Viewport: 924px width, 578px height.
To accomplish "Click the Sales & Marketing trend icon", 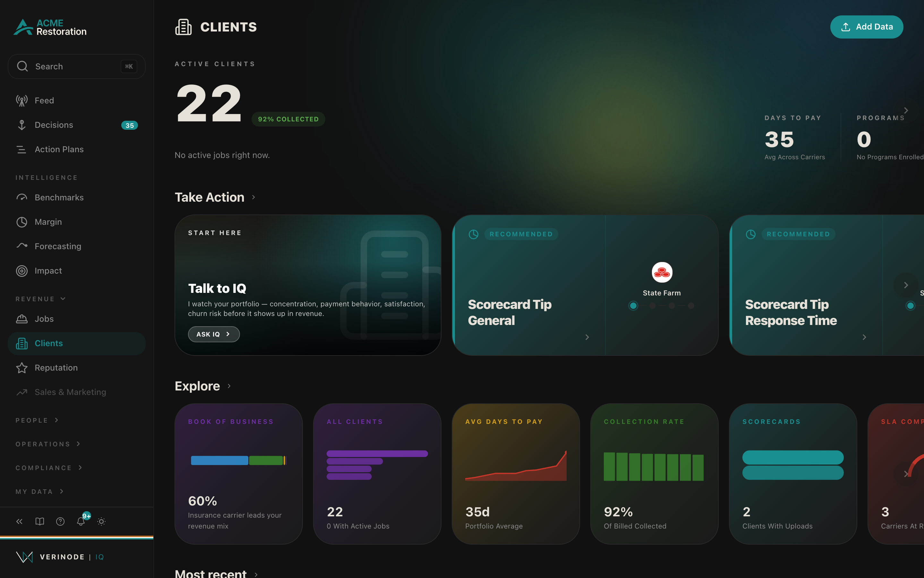I will click(x=22, y=392).
